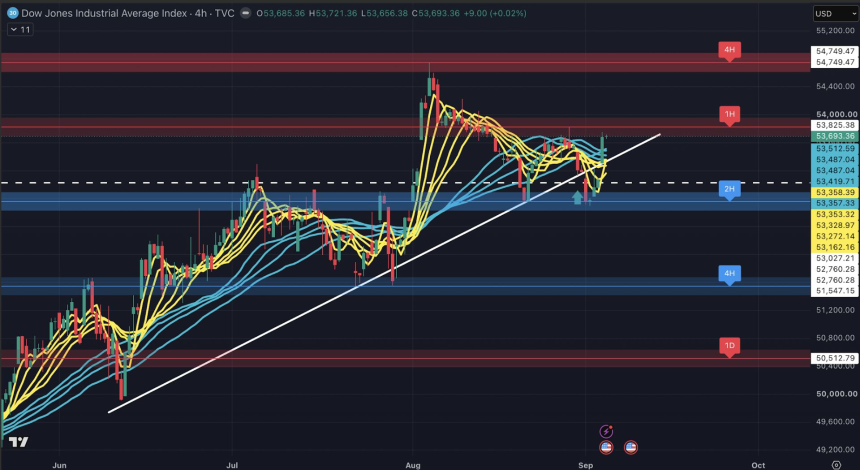The width and height of the screenshot is (860, 470).
Task: Select the red 1D zone label
Action: (x=729, y=346)
